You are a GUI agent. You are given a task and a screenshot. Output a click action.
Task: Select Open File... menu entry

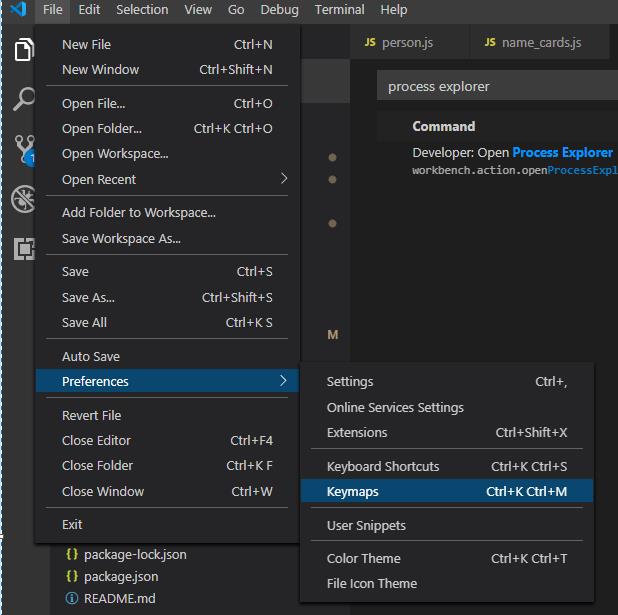(167, 104)
